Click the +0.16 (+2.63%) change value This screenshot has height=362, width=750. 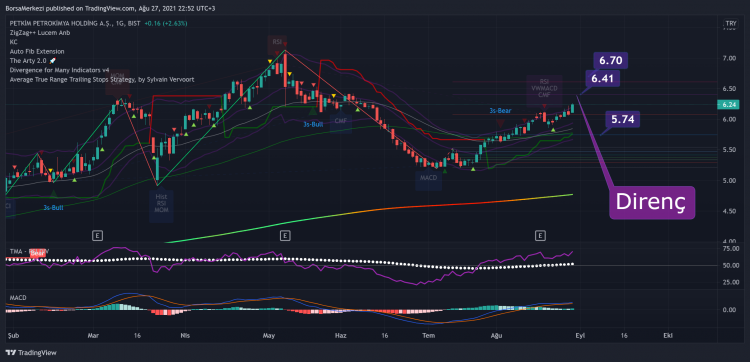(165, 23)
